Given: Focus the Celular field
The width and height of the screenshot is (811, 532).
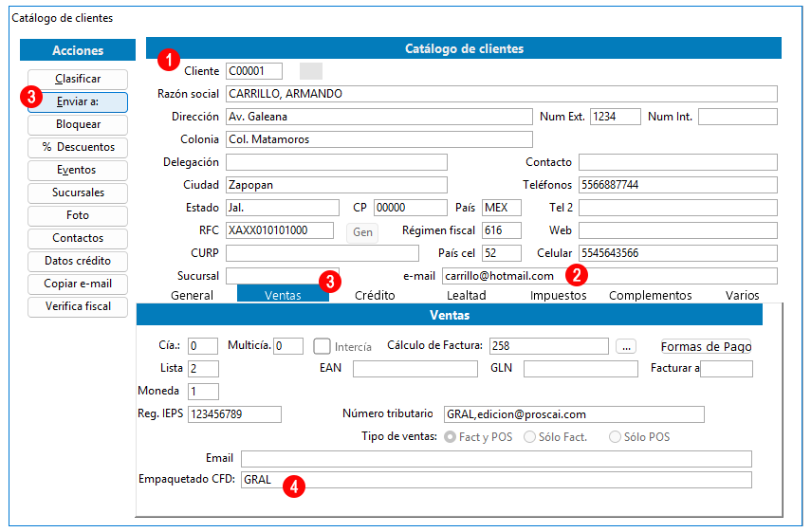Looking at the screenshot, I should pyautogui.click(x=677, y=253).
